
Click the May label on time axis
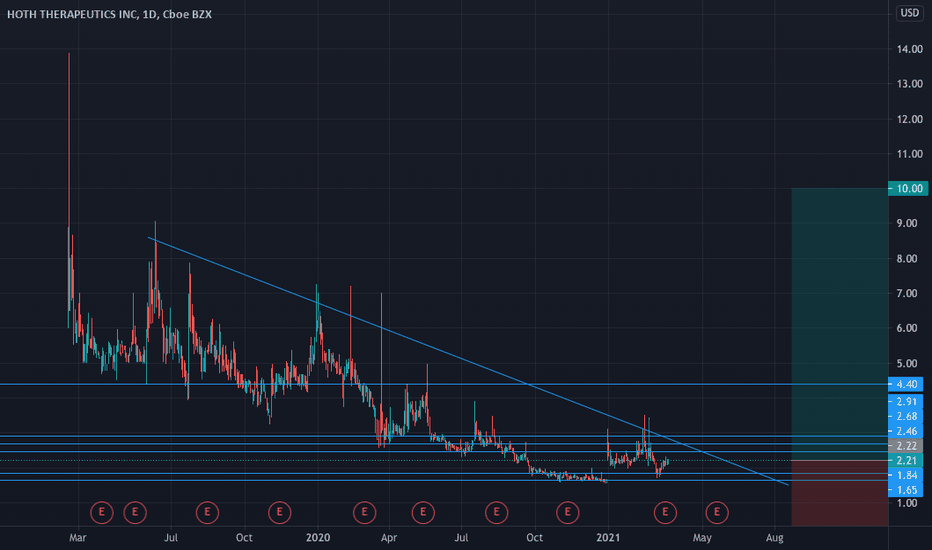702,538
